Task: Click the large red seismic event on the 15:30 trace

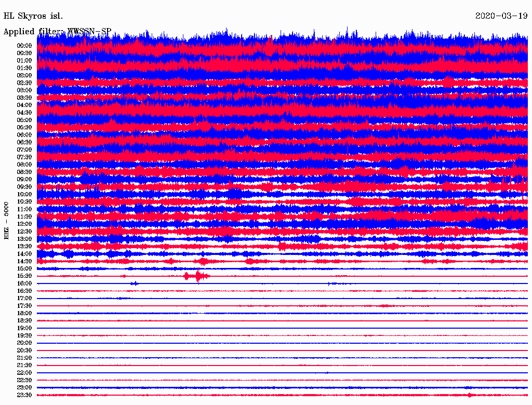Action: [197, 276]
